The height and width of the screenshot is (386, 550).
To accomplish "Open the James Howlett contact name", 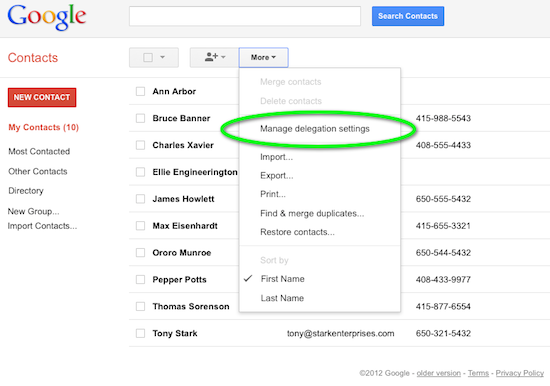I will point(183,199).
